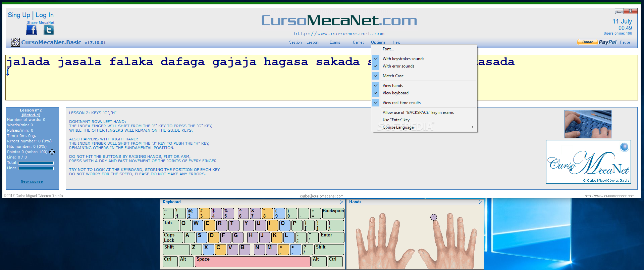The width and height of the screenshot is (644, 270).
Task: Click the Options menu
Action: point(378,42)
